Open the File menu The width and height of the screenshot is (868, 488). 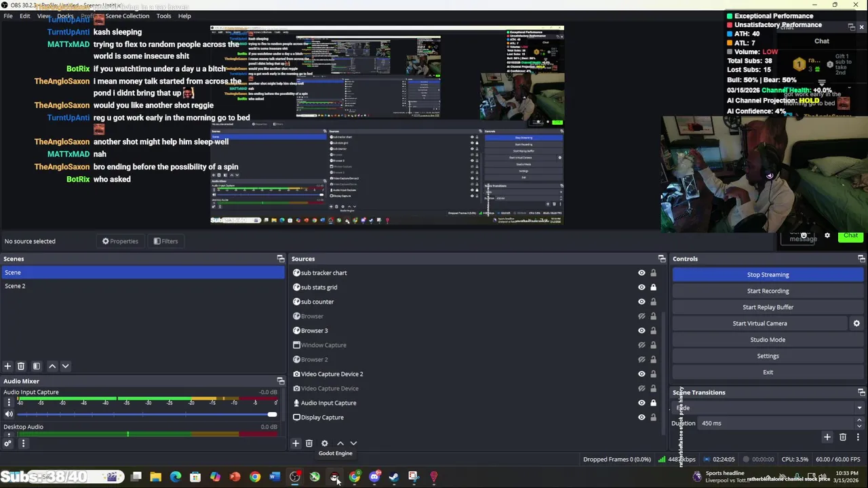pyautogui.click(x=8, y=16)
